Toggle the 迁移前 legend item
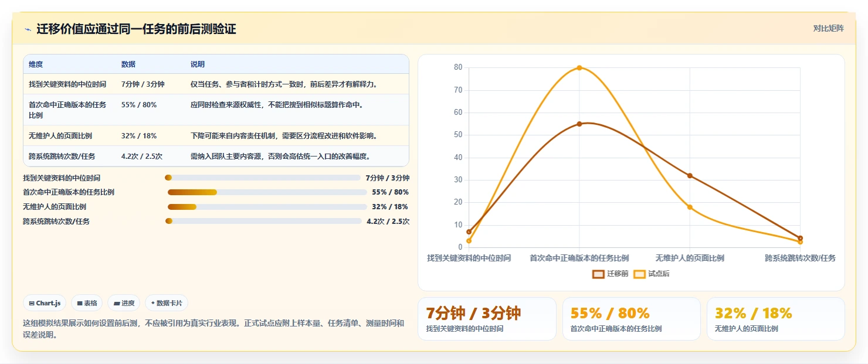The height and width of the screenshot is (364, 868). [x=611, y=274]
